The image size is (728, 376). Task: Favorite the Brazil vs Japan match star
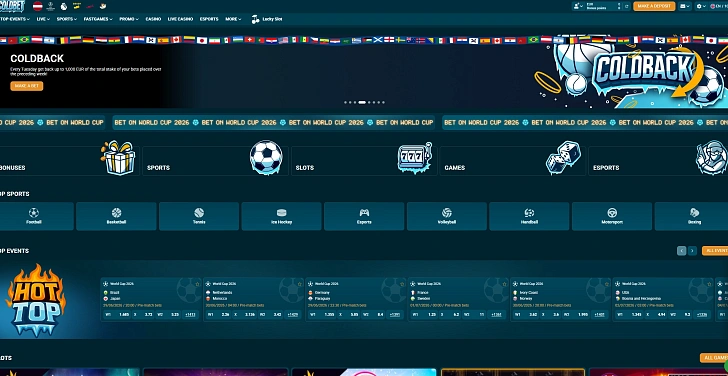pos(198,284)
